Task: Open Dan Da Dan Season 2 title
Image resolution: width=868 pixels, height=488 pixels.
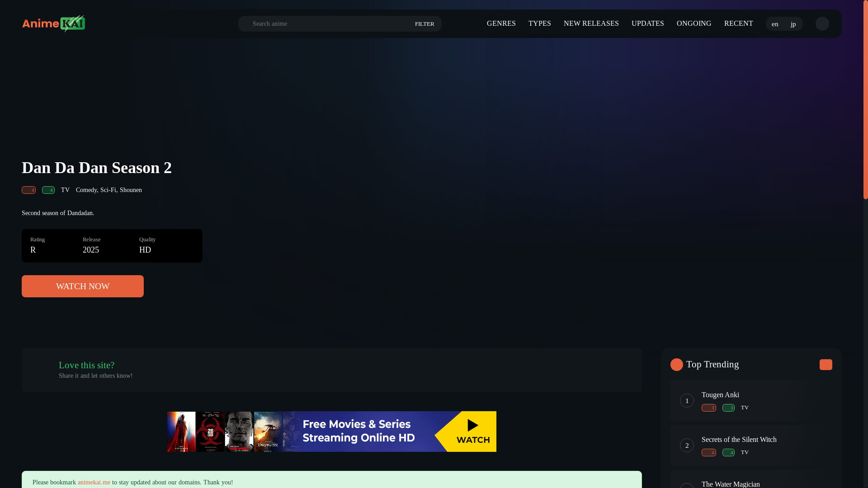Action: [97, 168]
